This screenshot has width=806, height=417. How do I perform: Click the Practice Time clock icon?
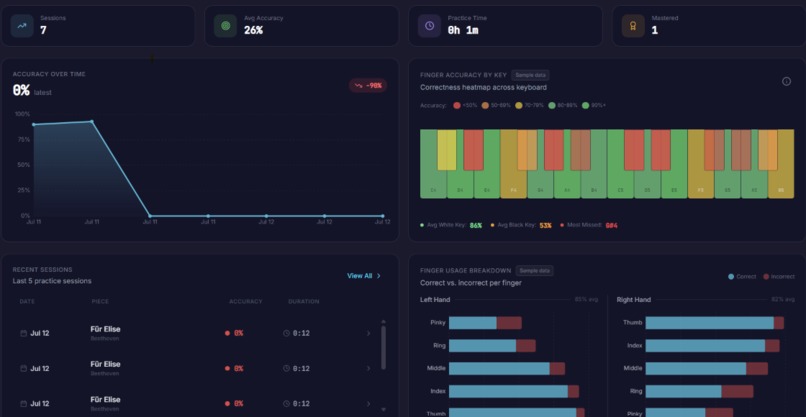pos(429,26)
